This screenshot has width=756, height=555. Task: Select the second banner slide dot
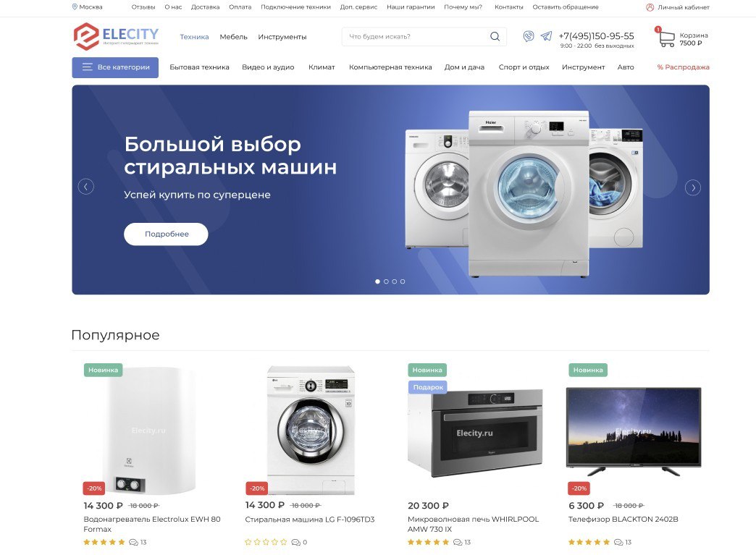point(386,281)
